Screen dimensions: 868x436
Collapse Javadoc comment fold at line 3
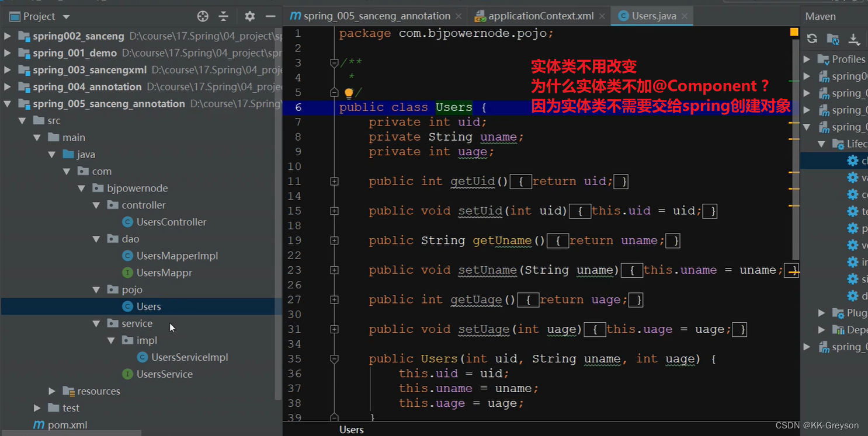(x=334, y=63)
